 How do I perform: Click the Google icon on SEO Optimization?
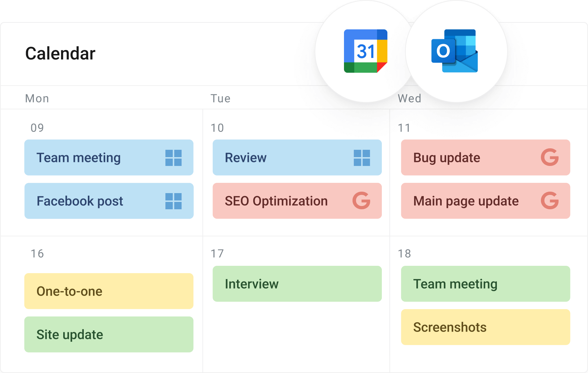click(x=362, y=201)
